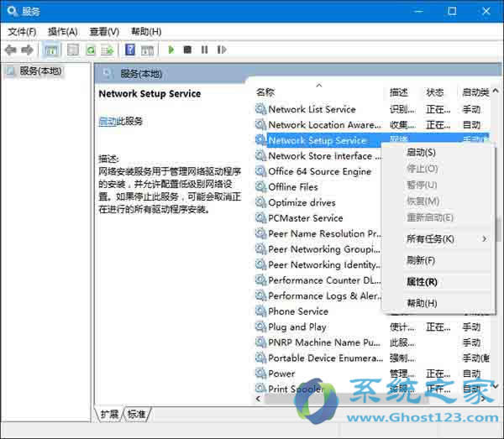Select 属性(R) from the context menu
This screenshot has height=439, width=504.
[422, 282]
